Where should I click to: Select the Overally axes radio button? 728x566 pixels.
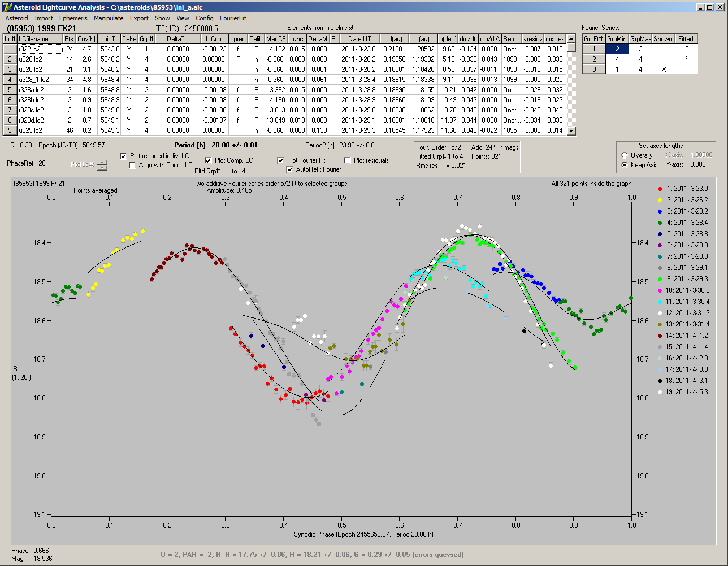click(x=625, y=155)
